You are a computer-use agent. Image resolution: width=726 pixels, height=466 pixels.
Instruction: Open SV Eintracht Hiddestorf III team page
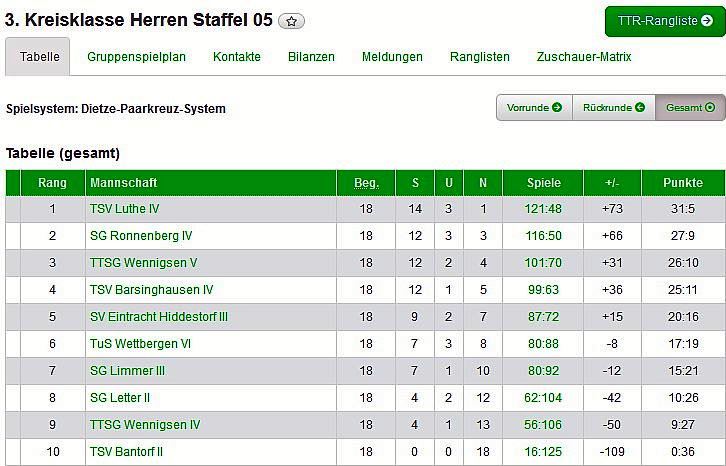click(x=159, y=317)
